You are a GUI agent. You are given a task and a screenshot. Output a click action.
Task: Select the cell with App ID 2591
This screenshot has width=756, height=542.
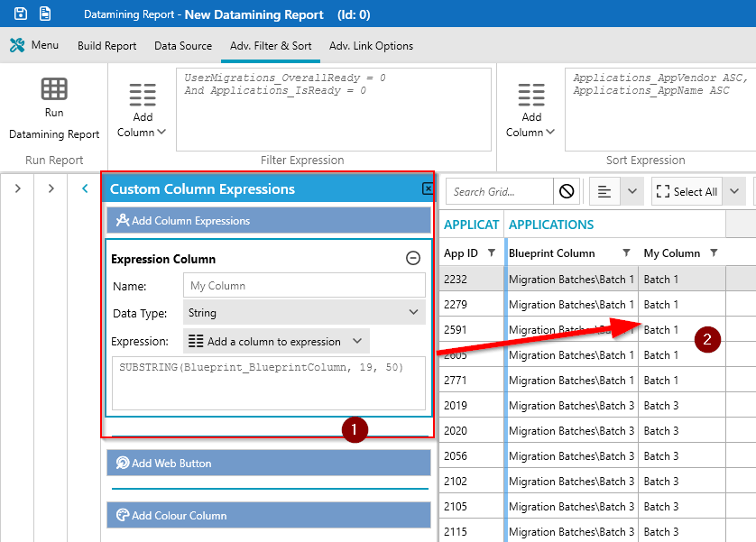[x=472, y=329]
